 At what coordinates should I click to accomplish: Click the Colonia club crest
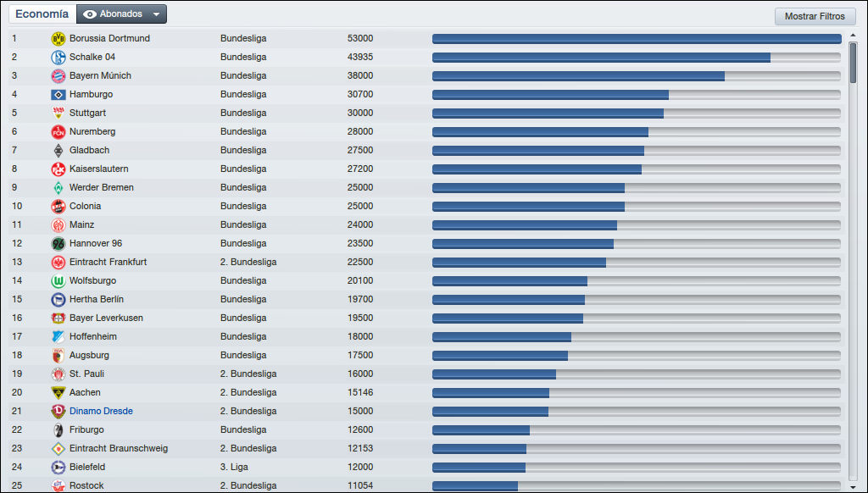(58, 207)
